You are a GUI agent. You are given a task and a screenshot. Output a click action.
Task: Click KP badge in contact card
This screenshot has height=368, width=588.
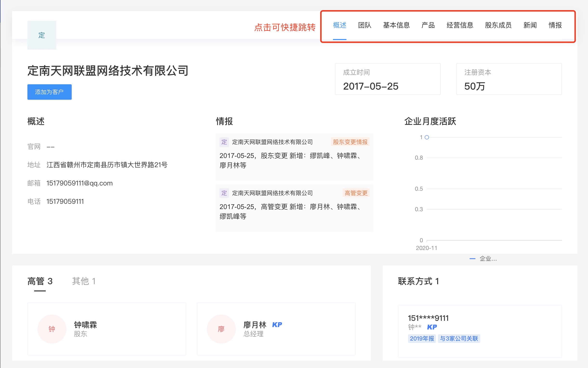(x=432, y=327)
